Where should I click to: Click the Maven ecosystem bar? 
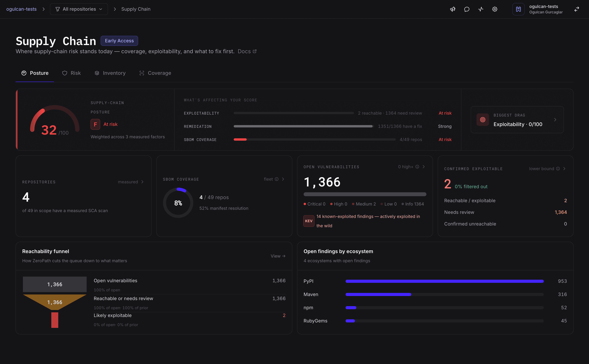tap(444, 294)
